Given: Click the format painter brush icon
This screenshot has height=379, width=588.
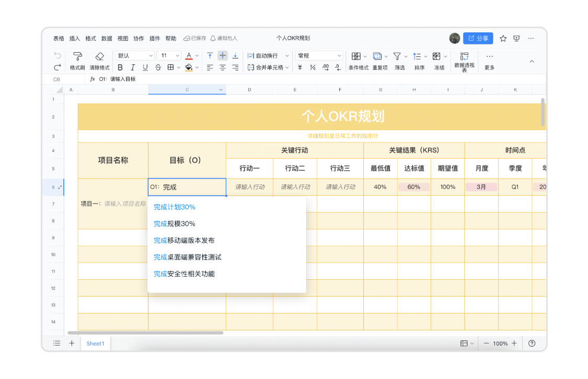Looking at the screenshot, I should click(77, 56).
